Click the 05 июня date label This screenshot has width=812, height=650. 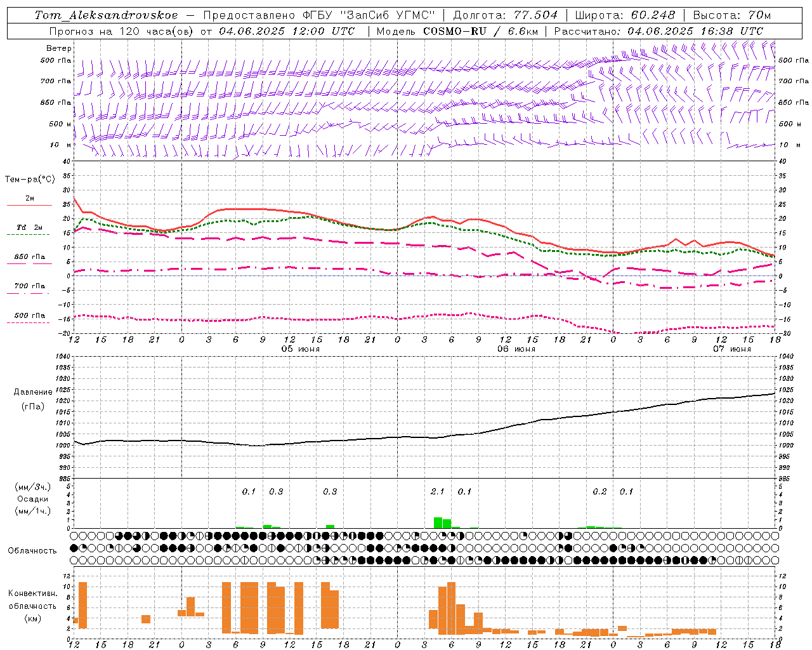[x=301, y=349]
